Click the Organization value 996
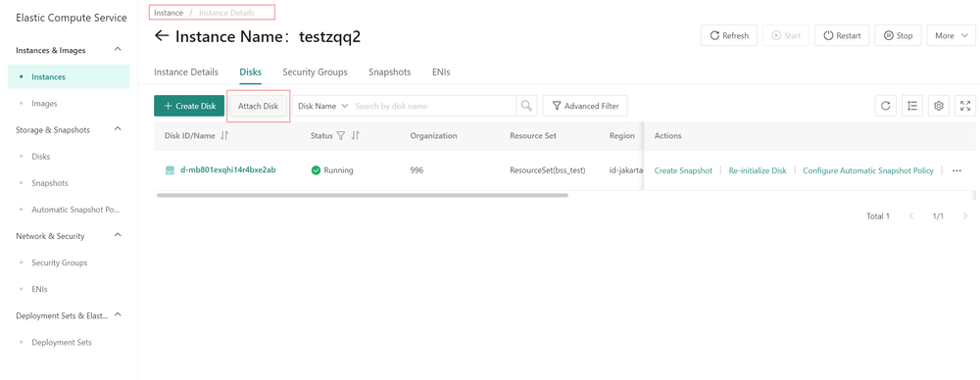 [x=416, y=170]
